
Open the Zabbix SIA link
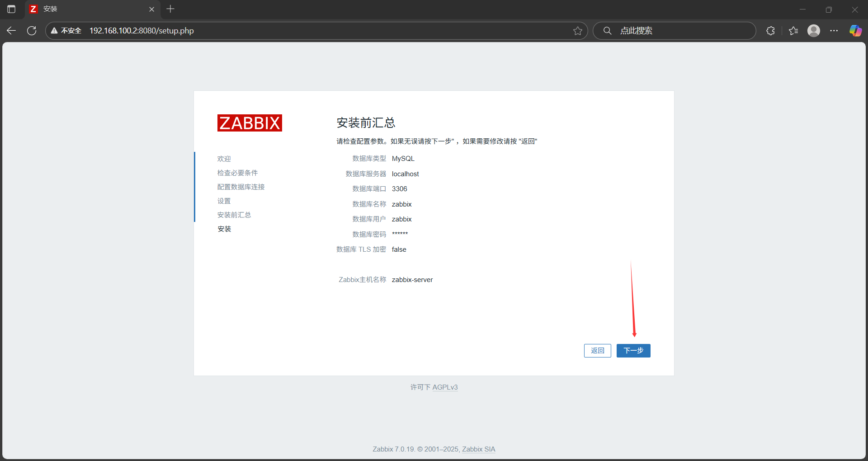[479, 449]
